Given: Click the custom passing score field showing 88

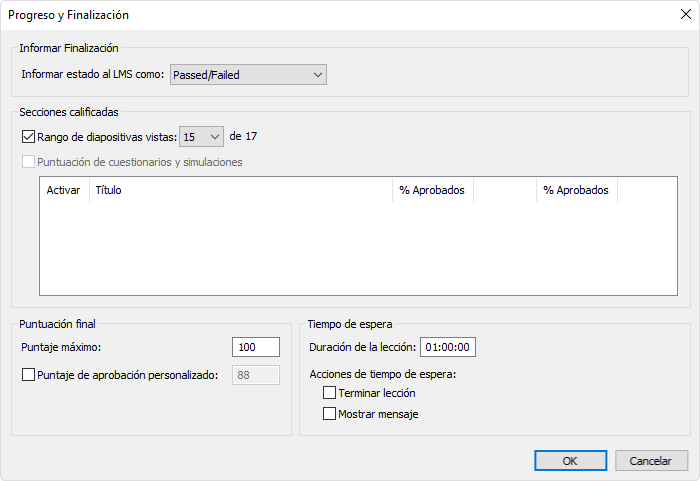Looking at the screenshot, I should click(256, 375).
